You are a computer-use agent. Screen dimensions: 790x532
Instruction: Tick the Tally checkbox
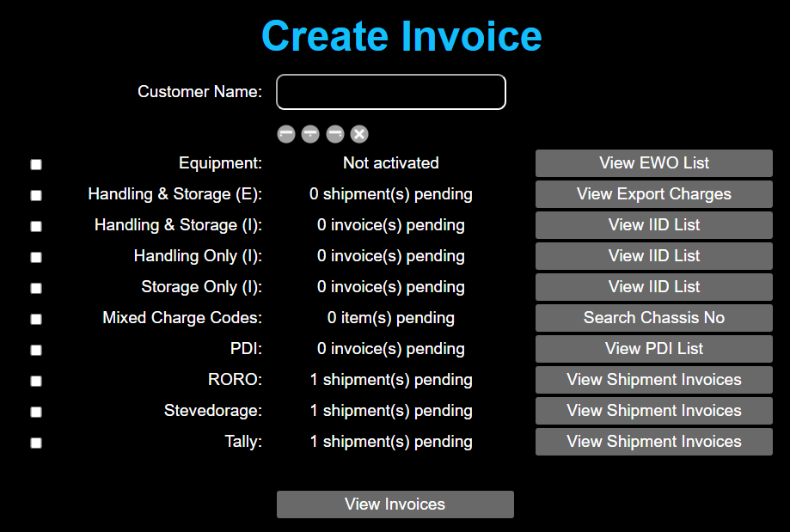click(x=36, y=443)
